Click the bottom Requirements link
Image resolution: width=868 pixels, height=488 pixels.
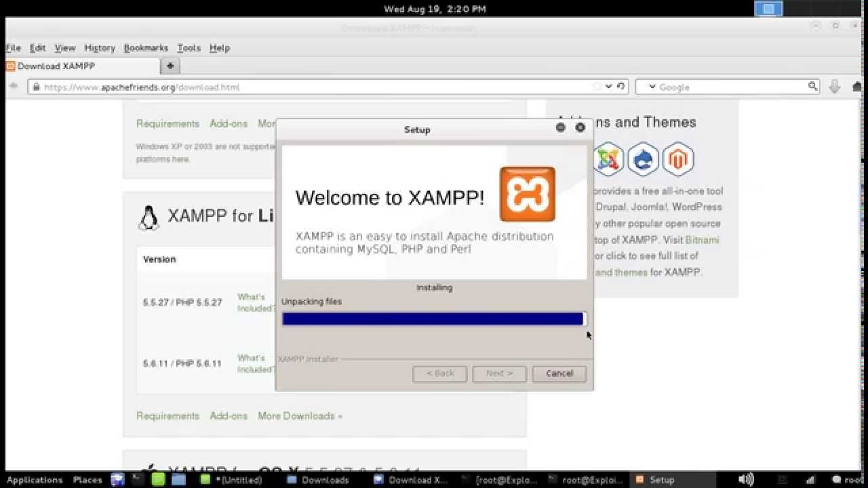[167, 415]
